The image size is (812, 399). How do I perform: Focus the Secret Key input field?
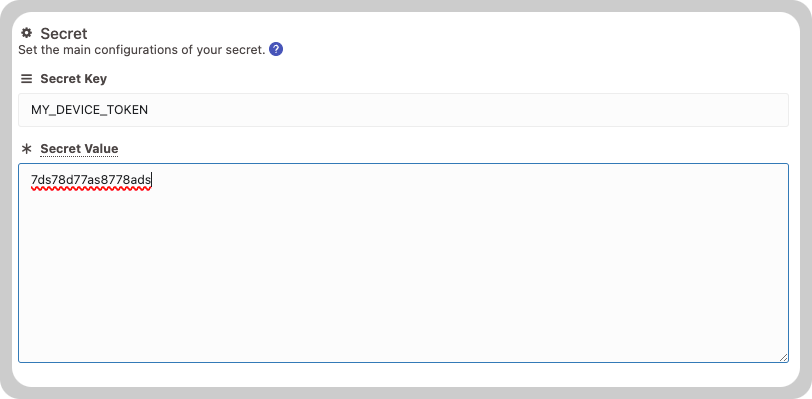[x=403, y=110]
